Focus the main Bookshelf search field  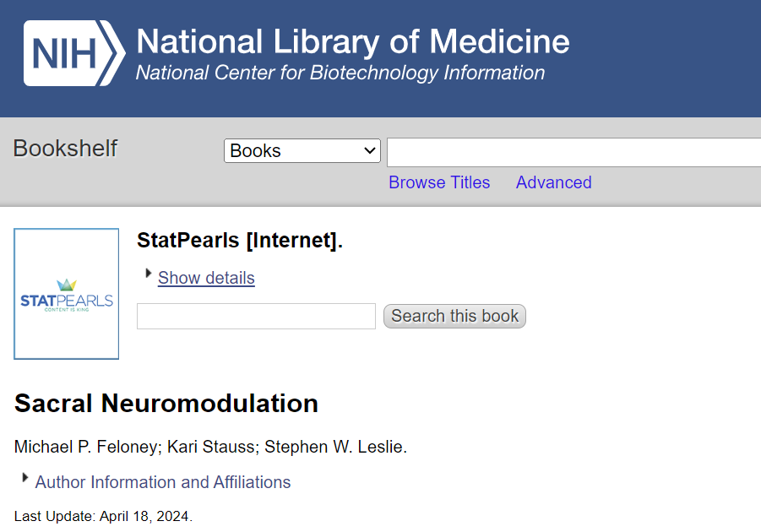pyautogui.click(x=573, y=153)
